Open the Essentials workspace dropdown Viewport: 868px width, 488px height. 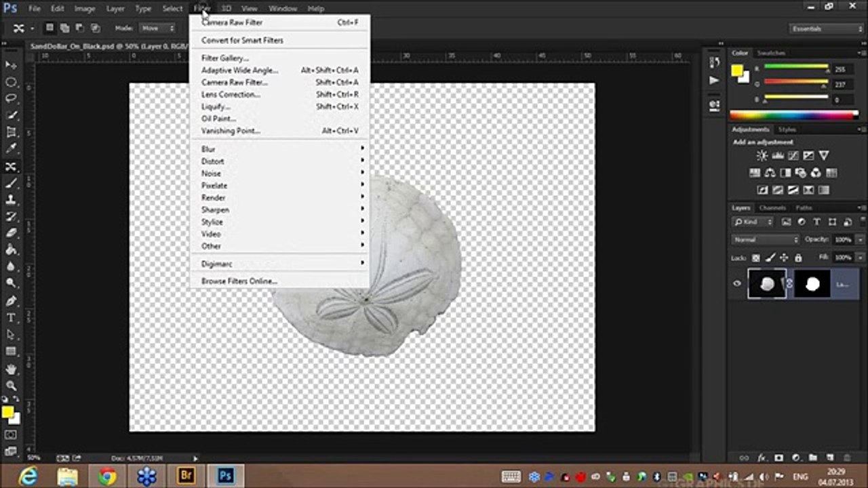826,28
